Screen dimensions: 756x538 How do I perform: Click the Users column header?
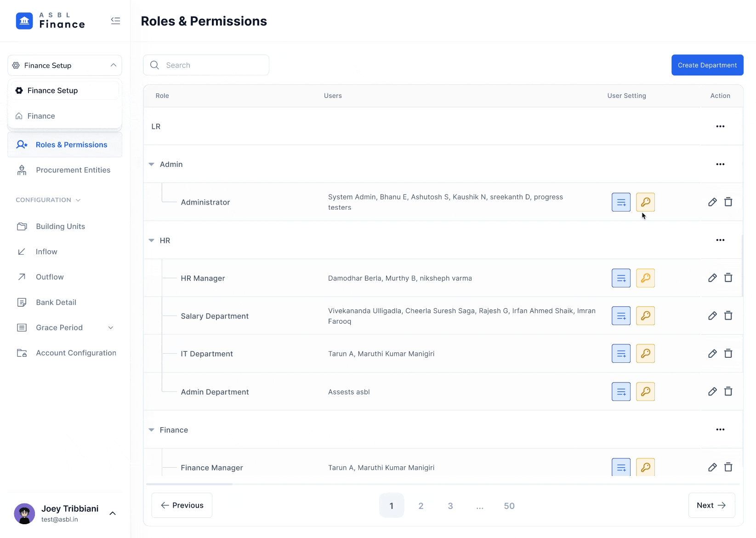coord(333,96)
